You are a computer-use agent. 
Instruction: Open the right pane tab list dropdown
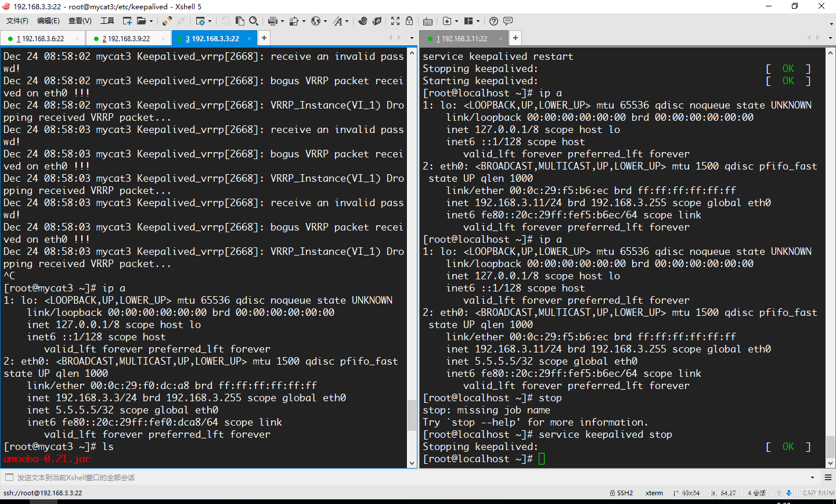click(831, 38)
